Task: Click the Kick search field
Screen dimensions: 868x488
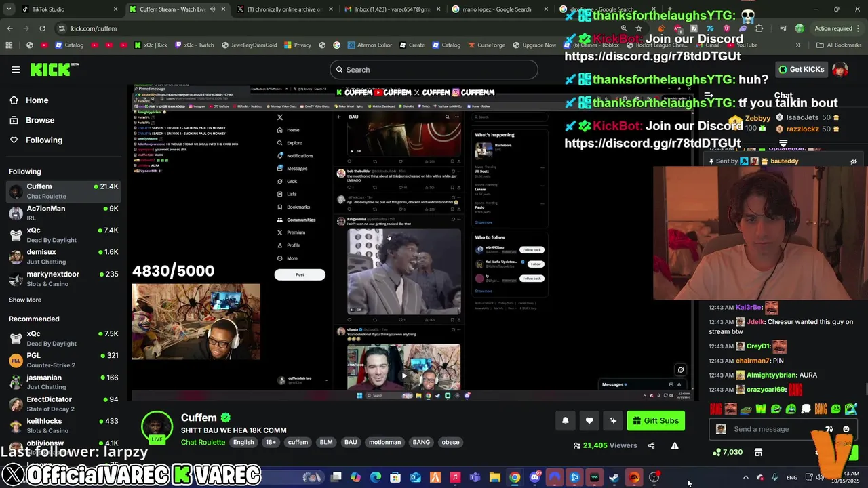Action: pyautogui.click(x=434, y=70)
